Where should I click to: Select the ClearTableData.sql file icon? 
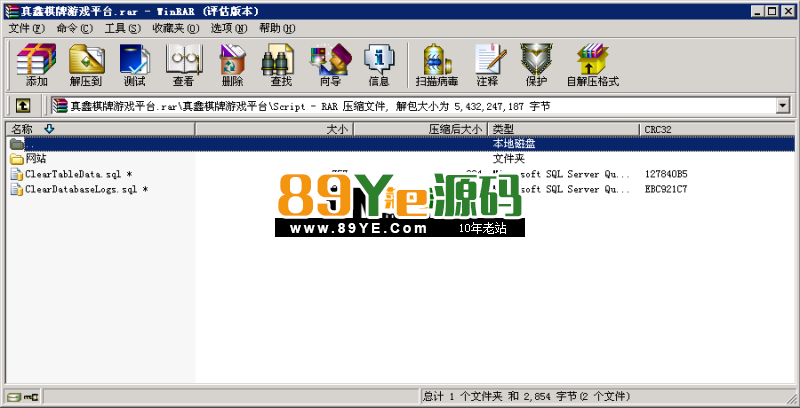pos(17,174)
